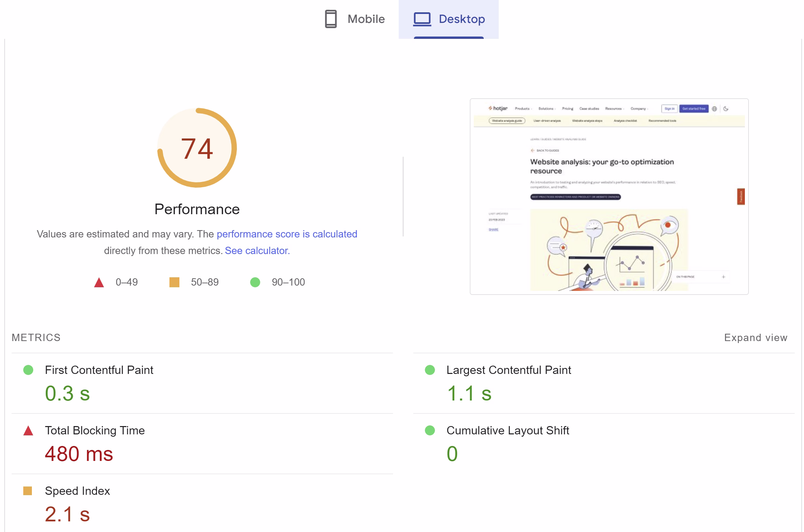Click the back arrow next to BACK TO GUIDES
The width and height of the screenshot is (804, 532).
pos(533,150)
